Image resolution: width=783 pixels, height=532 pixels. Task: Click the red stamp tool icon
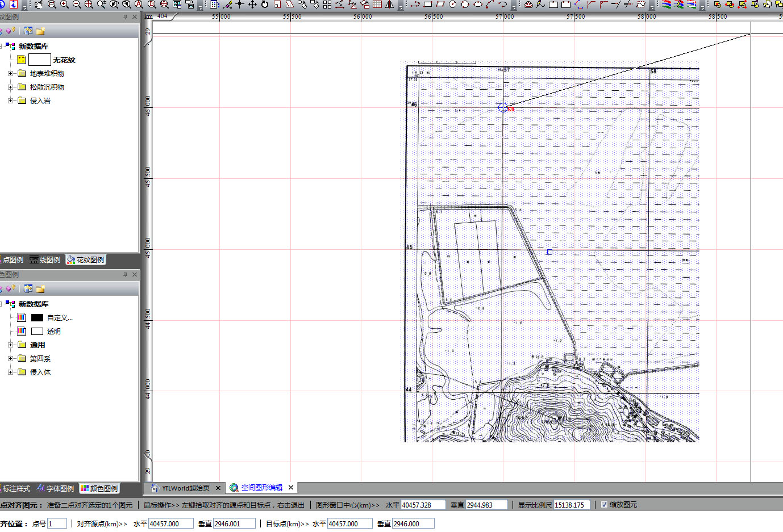coord(528,4)
